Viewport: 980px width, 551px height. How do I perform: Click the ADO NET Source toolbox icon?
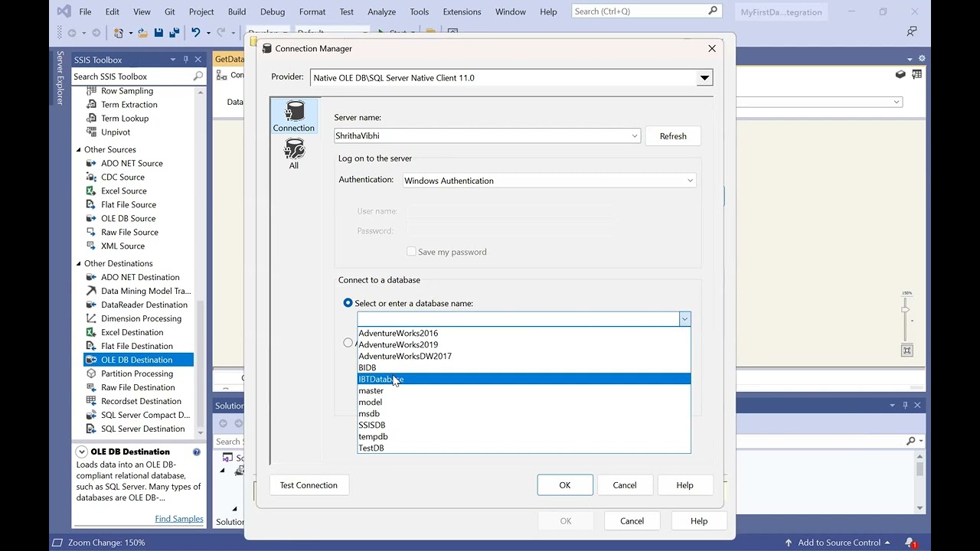91,164
